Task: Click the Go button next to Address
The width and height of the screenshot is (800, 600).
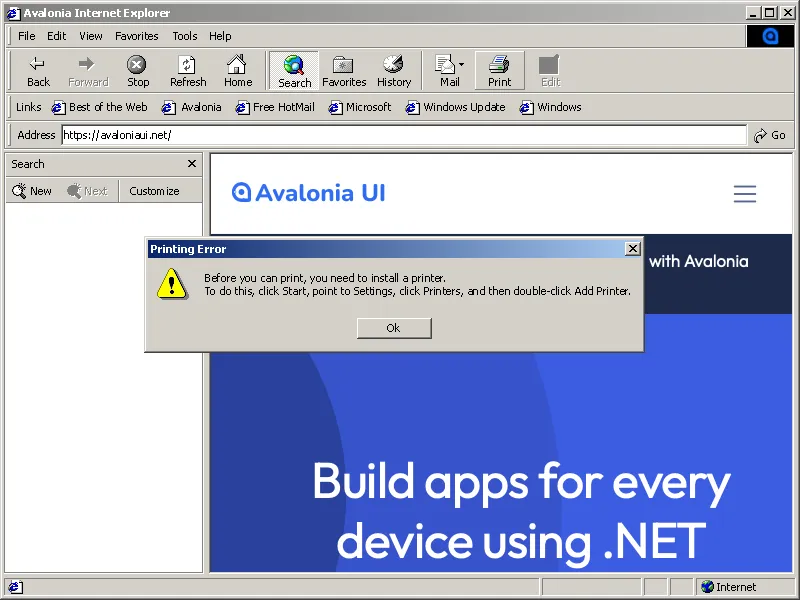Action: pos(769,134)
